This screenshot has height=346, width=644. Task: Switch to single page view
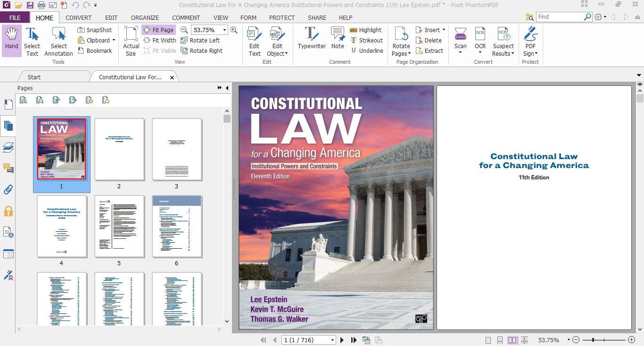[488, 340]
